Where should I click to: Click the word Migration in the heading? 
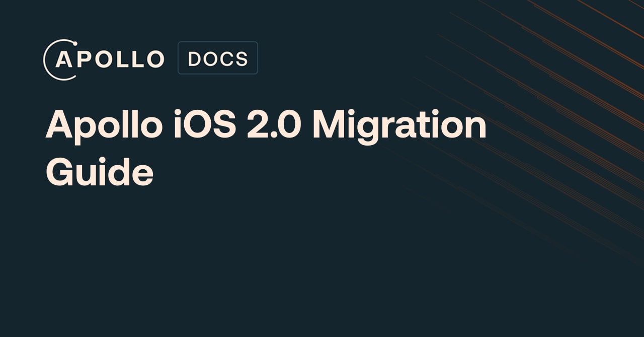[x=397, y=125]
